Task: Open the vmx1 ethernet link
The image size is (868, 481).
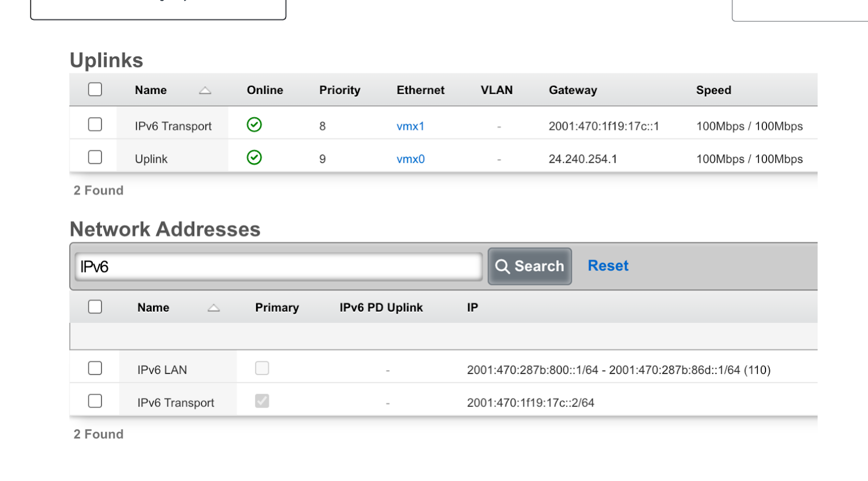Action: coord(411,126)
